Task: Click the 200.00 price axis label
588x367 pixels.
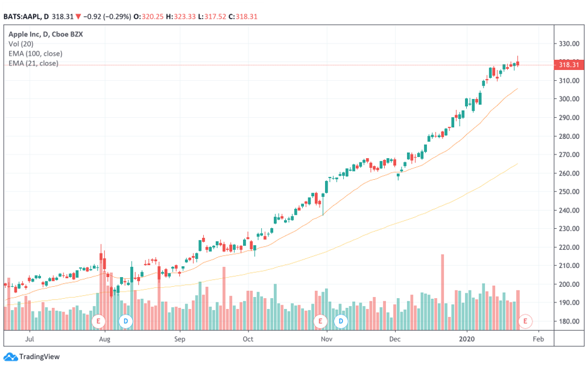Action: click(569, 284)
